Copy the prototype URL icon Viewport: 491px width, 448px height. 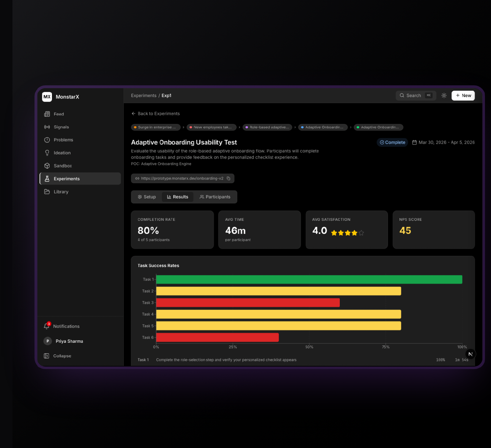pos(228,178)
